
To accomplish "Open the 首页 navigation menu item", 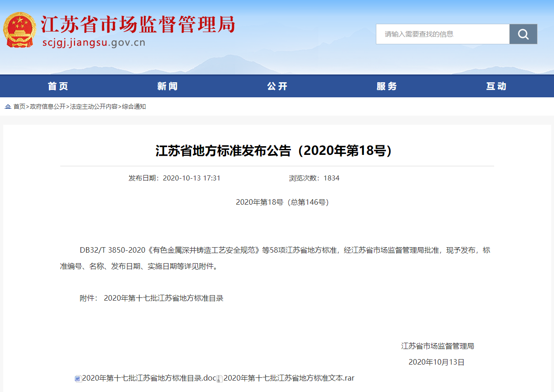I will (x=58, y=86).
